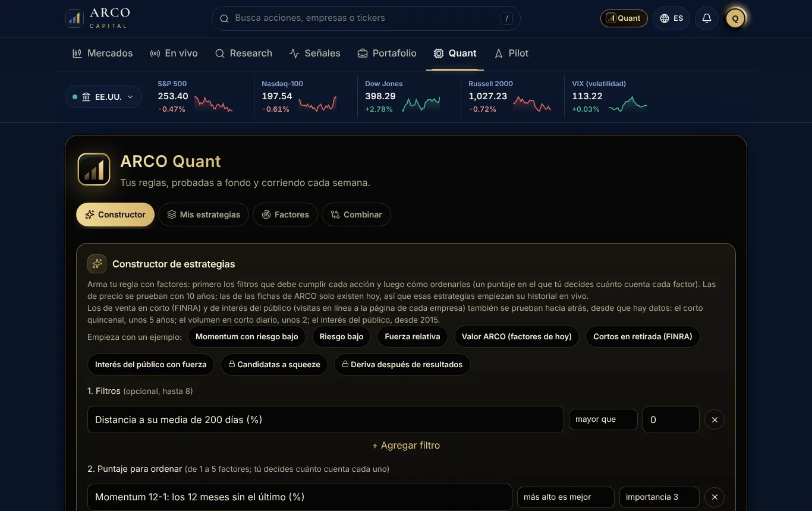This screenshot has width=812, height=511.
Task: Open the Combinar sub-tab
Action: point(356,215)
